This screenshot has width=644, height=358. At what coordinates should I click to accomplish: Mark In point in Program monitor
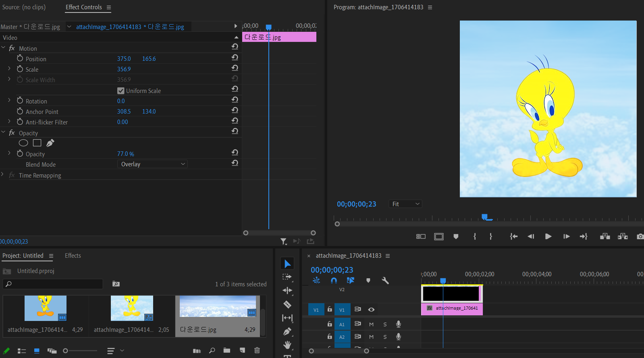[x=475, y=236]
